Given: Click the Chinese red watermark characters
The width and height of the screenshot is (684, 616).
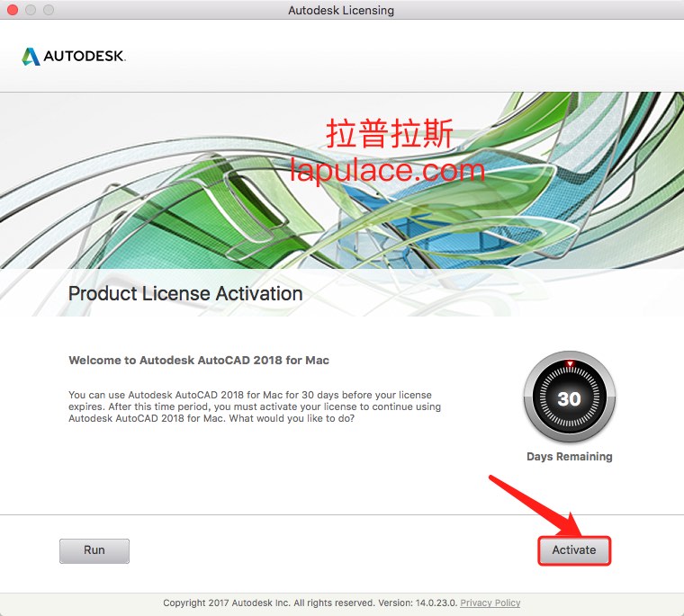Looking at the screenshot, I should point(389,134).
